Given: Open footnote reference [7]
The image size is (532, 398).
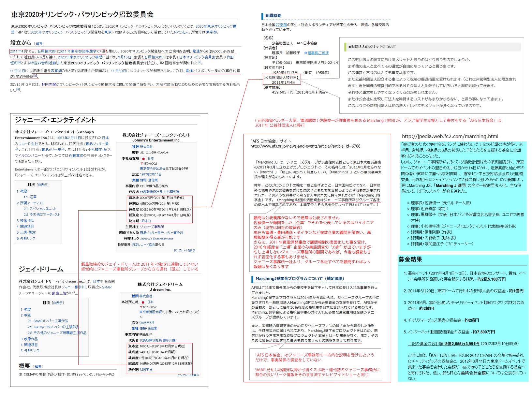Looking at the screenshot, I should [x=199, y=62].
